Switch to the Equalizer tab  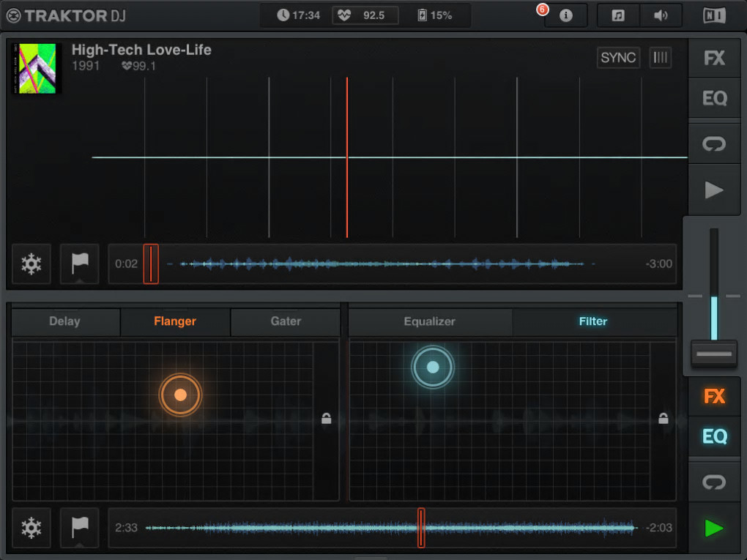(x=430, y=321)
